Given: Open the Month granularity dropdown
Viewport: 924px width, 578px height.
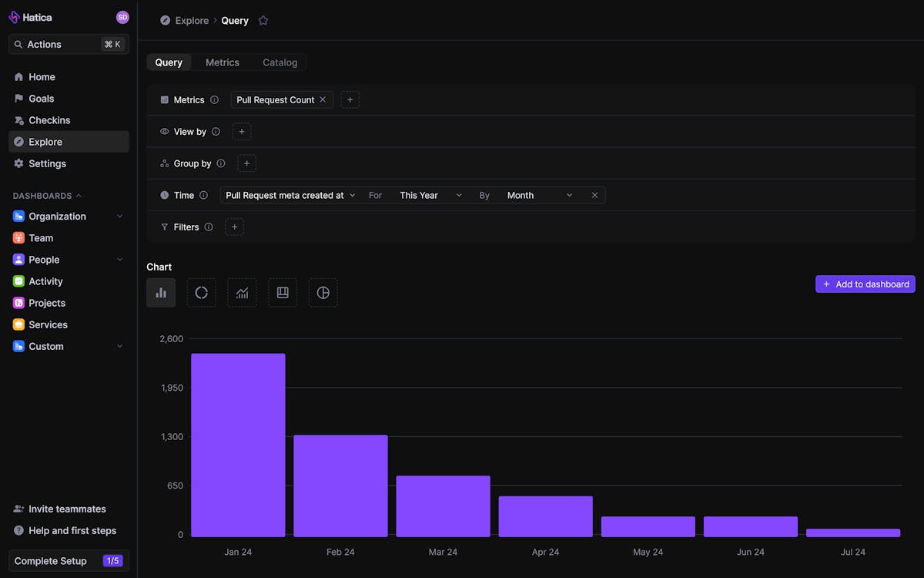Looking at the screenshot, I should click(x=539, y=195).
